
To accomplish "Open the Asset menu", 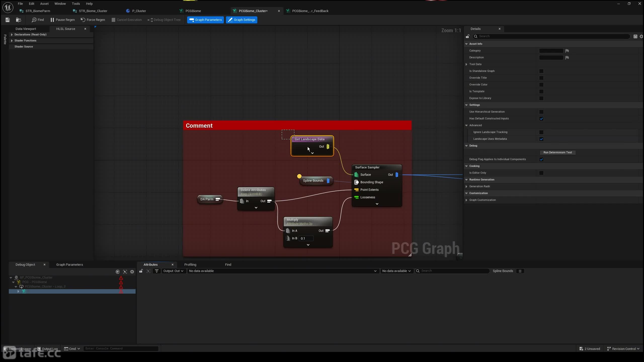I will (44, 4).
